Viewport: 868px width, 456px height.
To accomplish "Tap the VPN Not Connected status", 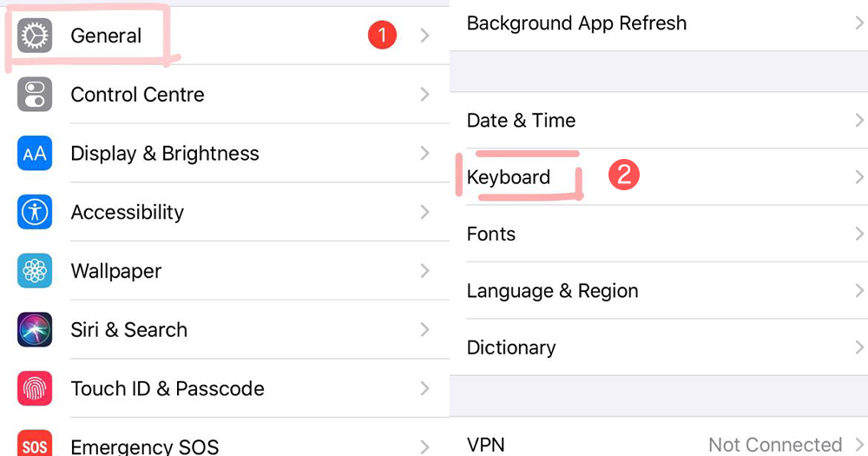I will 774,445.
